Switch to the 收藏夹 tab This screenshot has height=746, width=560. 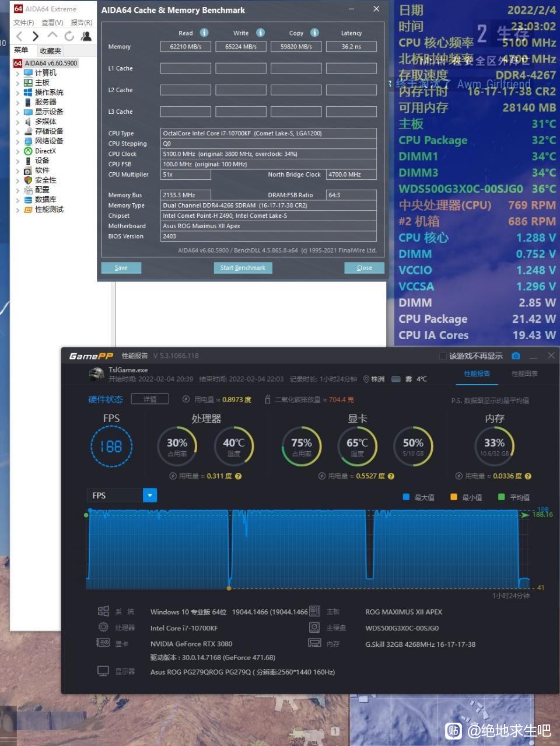click(x=51, y=51)
